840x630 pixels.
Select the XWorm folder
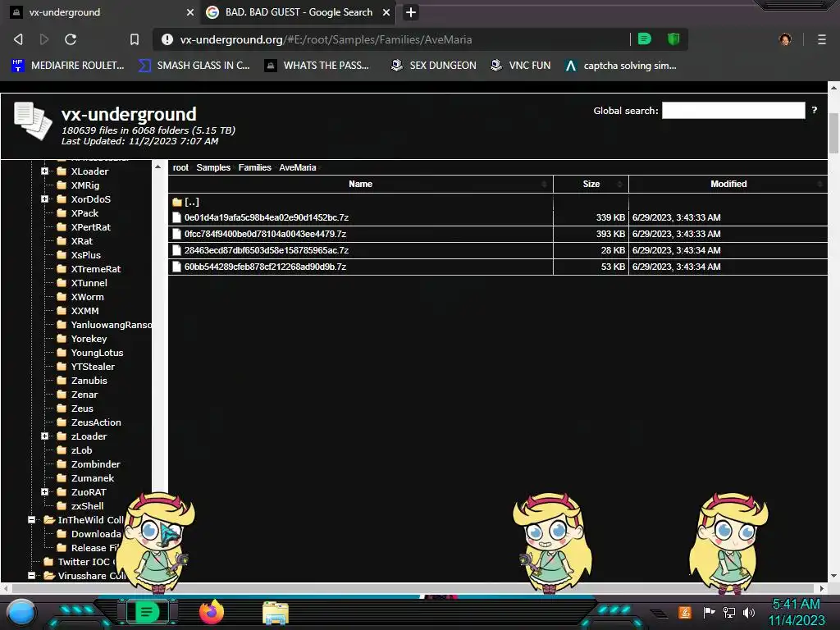pyautogui.click(x=81, y=297)
